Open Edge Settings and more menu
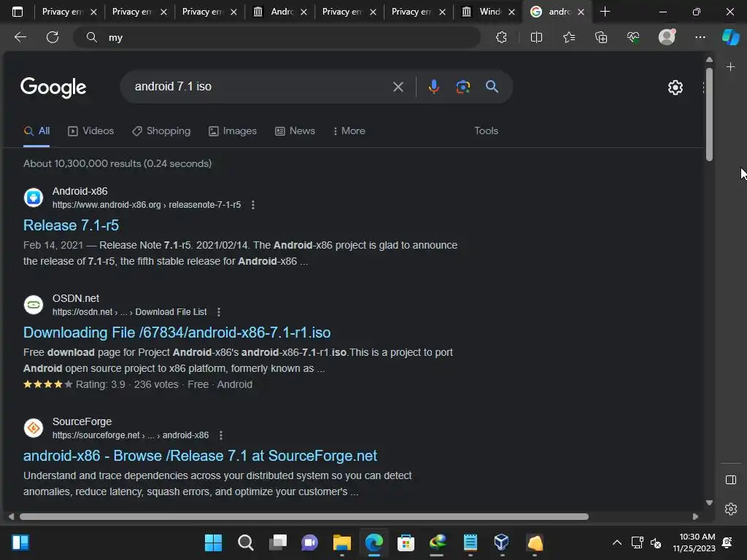 click(700, 37)
